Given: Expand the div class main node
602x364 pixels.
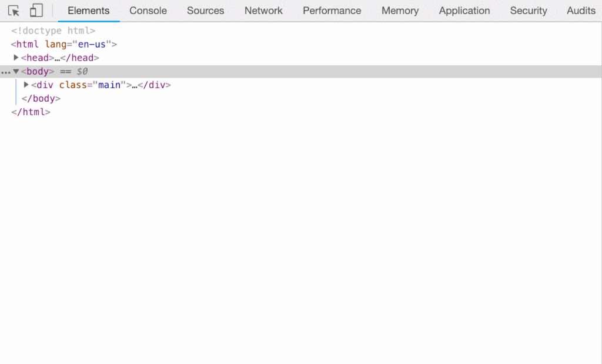Looking at the screenshot, I should 26,85.
